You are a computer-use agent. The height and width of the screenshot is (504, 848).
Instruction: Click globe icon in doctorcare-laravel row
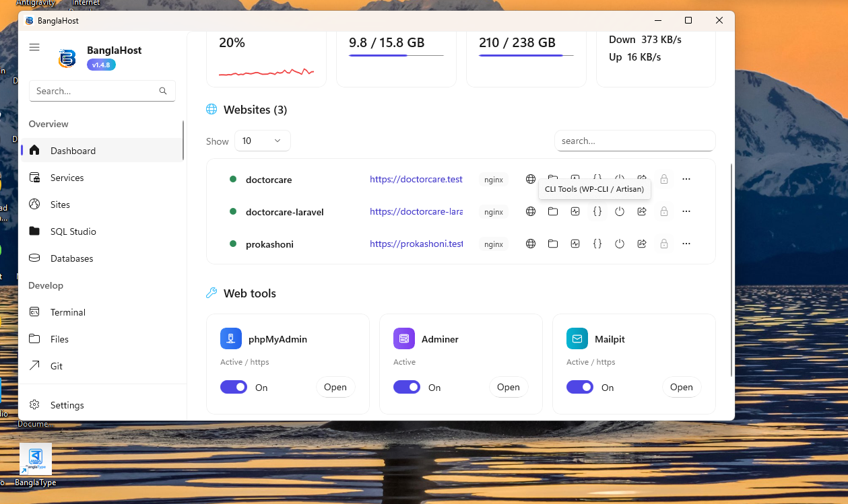pos(531,211)
